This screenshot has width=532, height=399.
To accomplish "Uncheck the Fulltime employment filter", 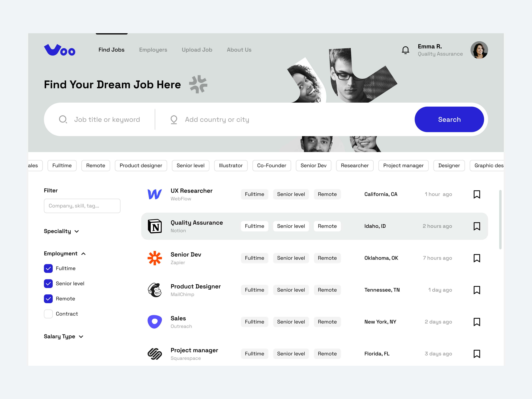I will tap(48, 268).
